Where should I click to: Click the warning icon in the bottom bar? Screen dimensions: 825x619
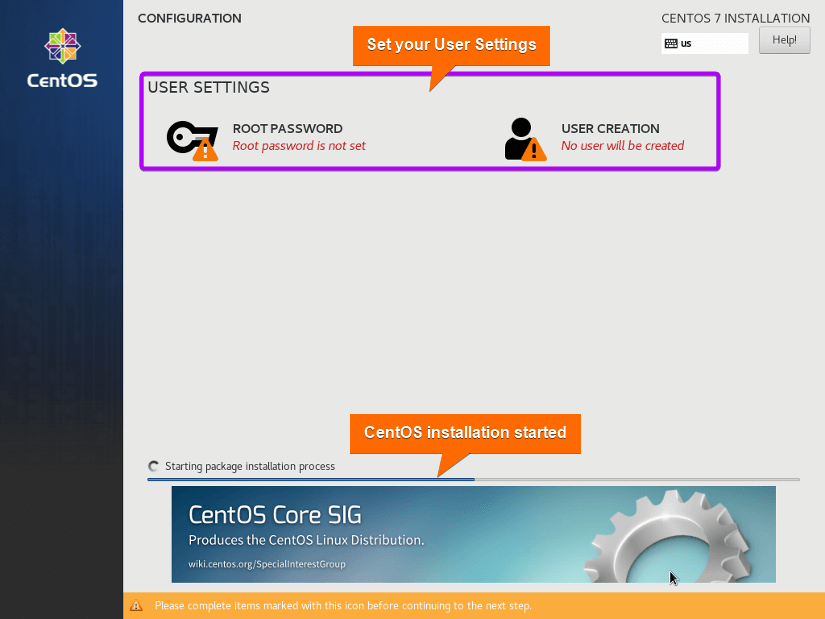(136, 605)
